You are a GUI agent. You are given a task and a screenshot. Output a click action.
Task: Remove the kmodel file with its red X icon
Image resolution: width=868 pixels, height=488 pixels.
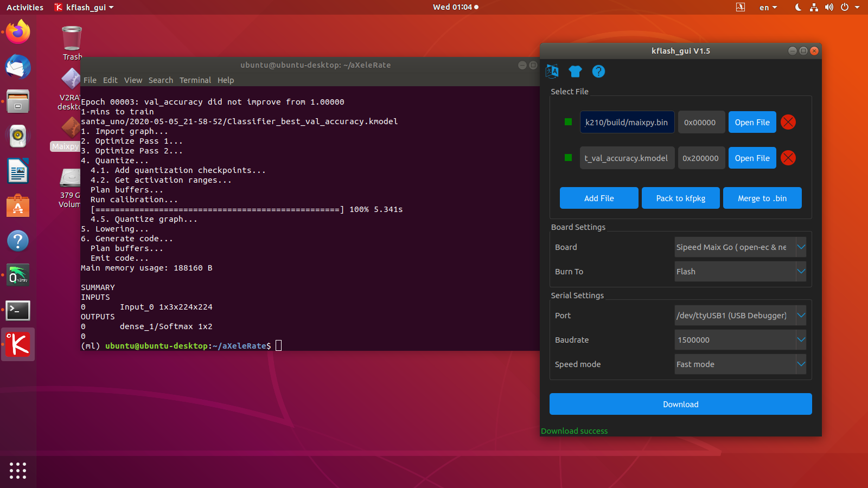coord(788,158)
